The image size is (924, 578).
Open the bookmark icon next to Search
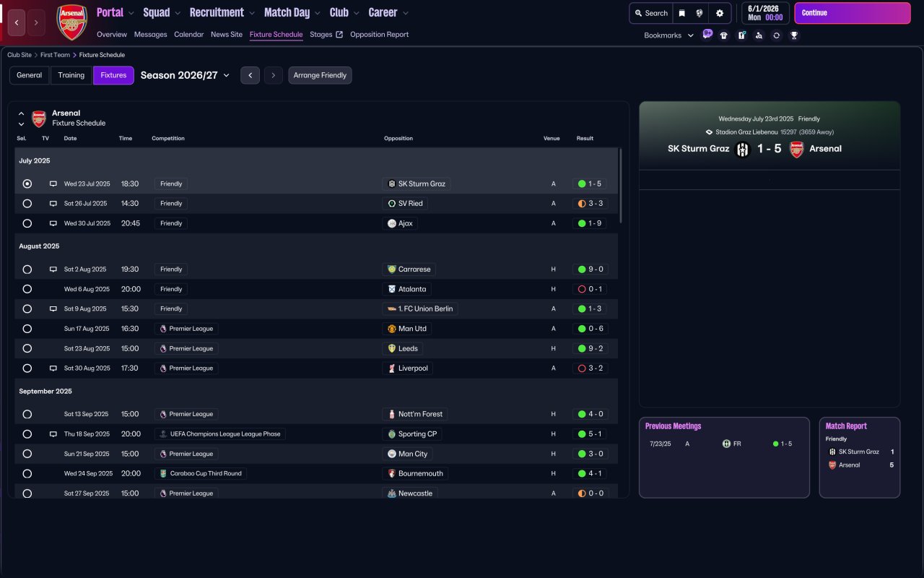point(681,13)
